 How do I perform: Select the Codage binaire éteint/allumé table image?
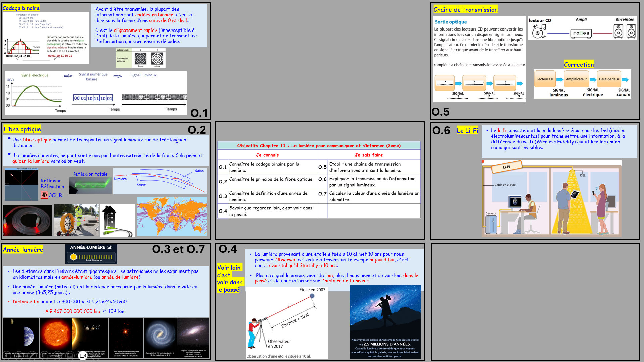(x=141, y=58)
